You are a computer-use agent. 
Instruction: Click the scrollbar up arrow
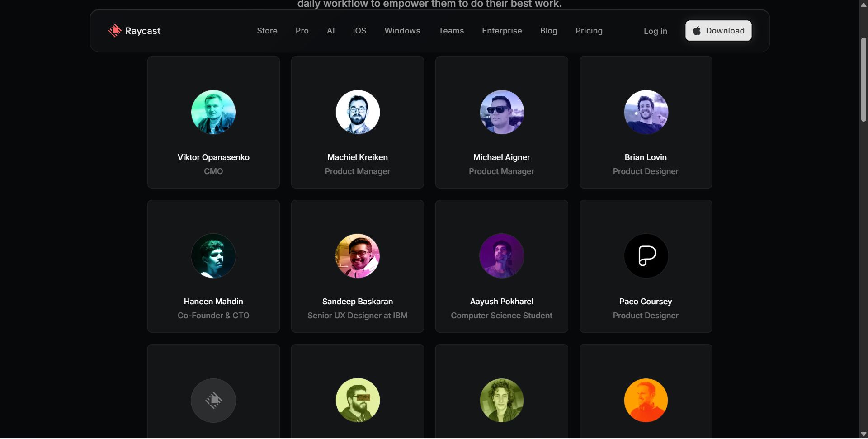[x=863, y=5]
